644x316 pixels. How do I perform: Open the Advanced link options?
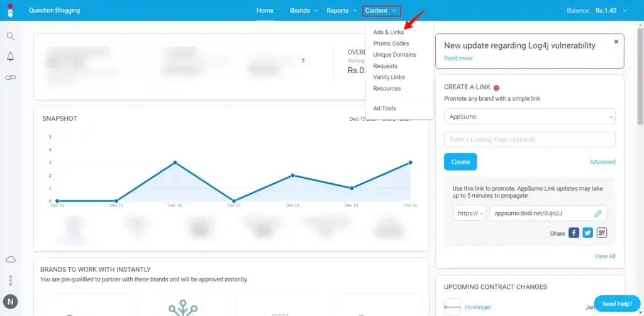click(602, 162)
